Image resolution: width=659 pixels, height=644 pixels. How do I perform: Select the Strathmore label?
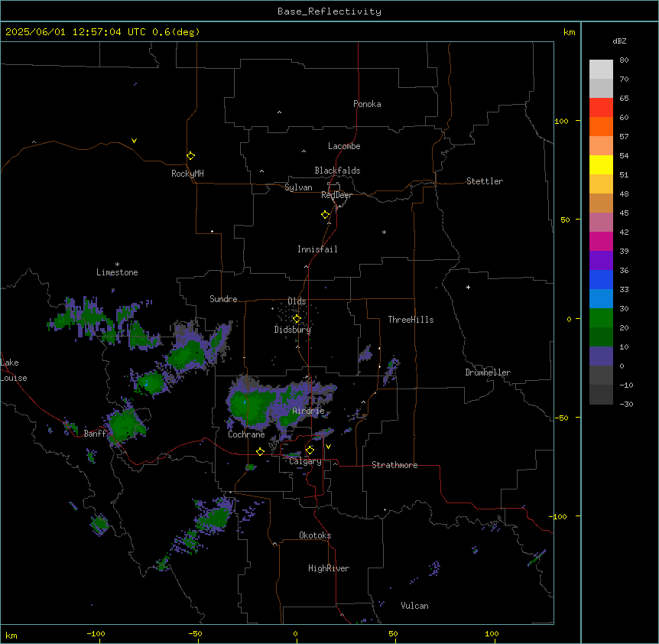click(x=394, y=465)
